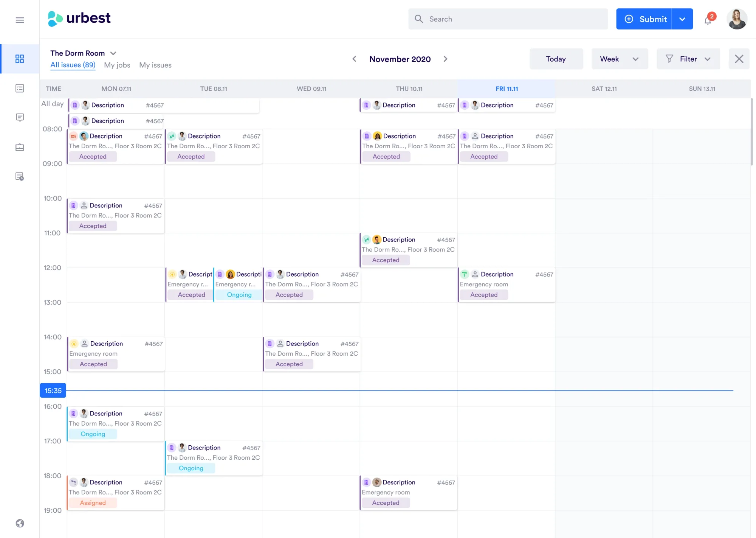Go to previous month arrow
Image resolution: width=756 pixels, height=538 pixels.
(x=354, y=59)
